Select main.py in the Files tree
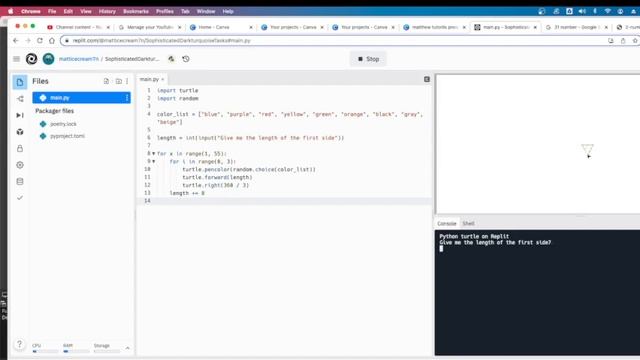This screenshot has height=360, width=640. click(81, 98)
